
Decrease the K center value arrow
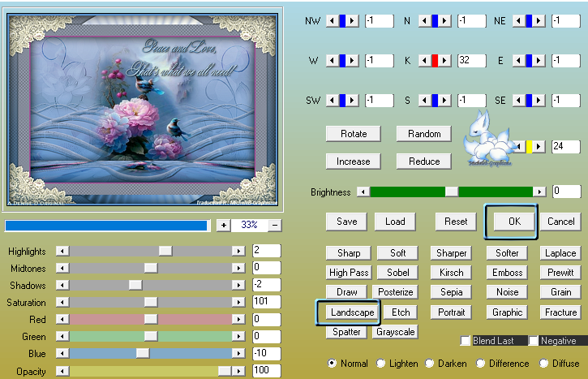coord(424,60)
